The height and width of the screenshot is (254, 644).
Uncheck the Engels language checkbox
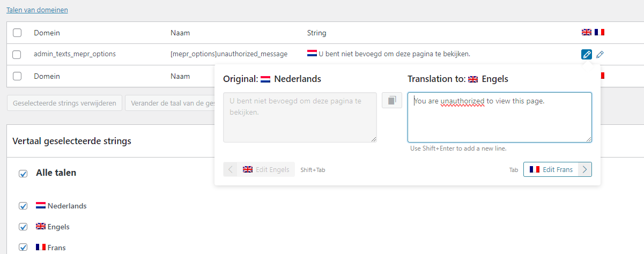[23, 227]
